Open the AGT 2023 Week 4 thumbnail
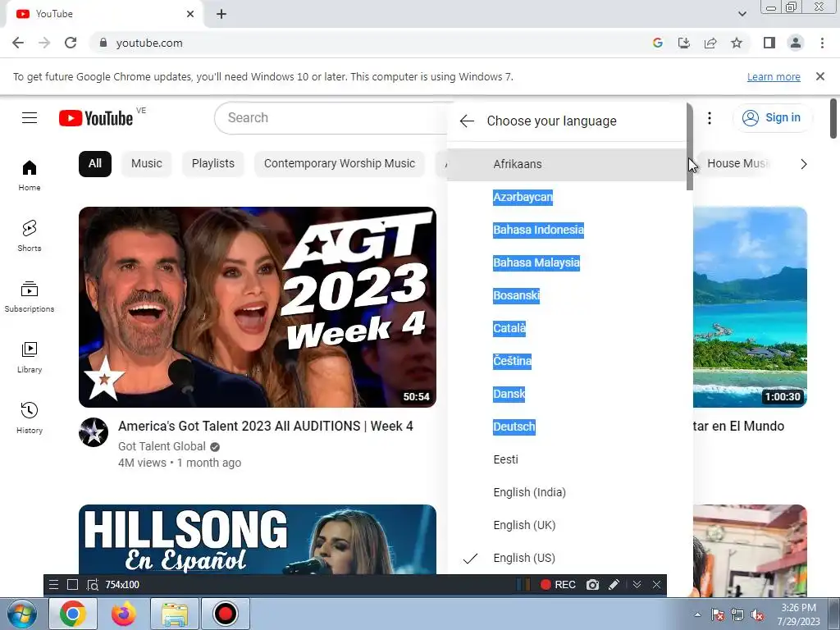 click(x=257, y=307)
